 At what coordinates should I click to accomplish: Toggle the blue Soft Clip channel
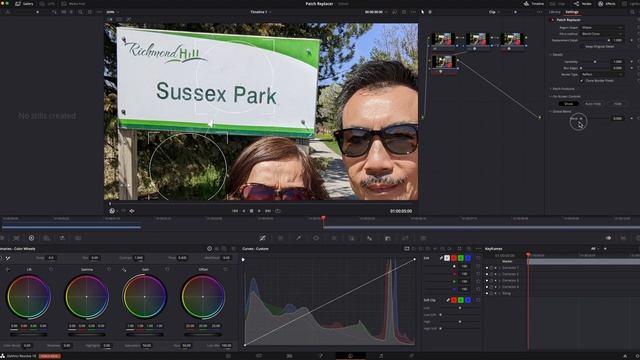pyautogui.click(x=468, y=300)
